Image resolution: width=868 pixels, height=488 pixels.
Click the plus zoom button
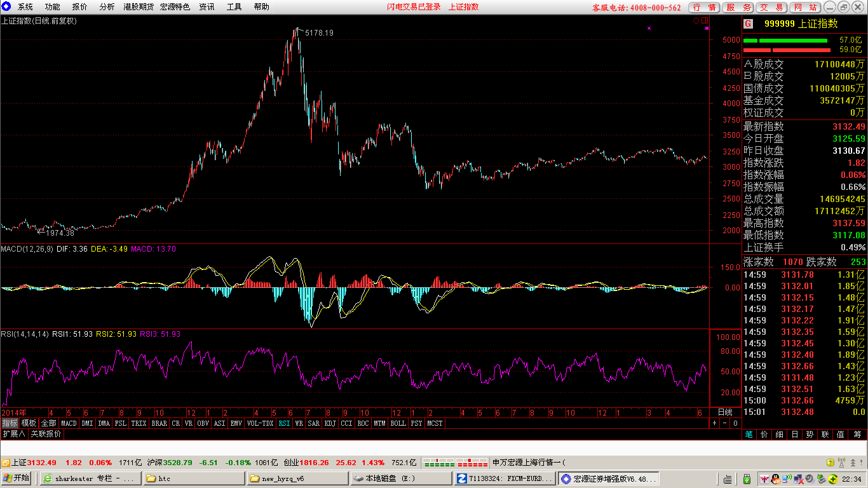click(x=714, y=423)
